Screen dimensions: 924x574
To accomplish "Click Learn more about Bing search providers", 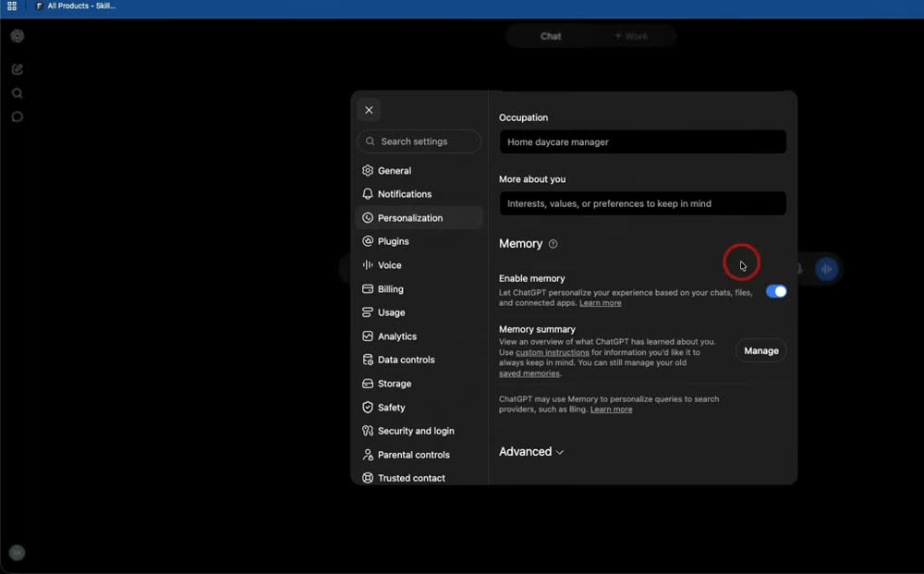I will pyautogui.click(x=611, y=409).
